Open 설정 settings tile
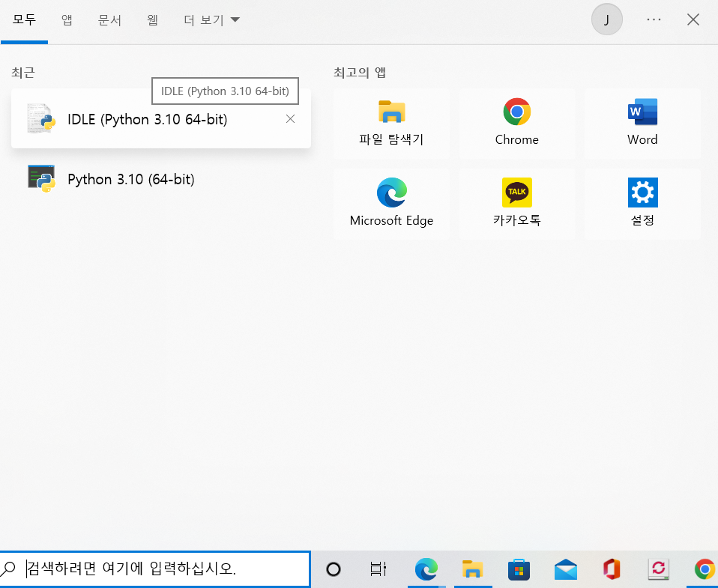This screenshot has width=718, height=588. pyautogui.click(x=642, y=204)
